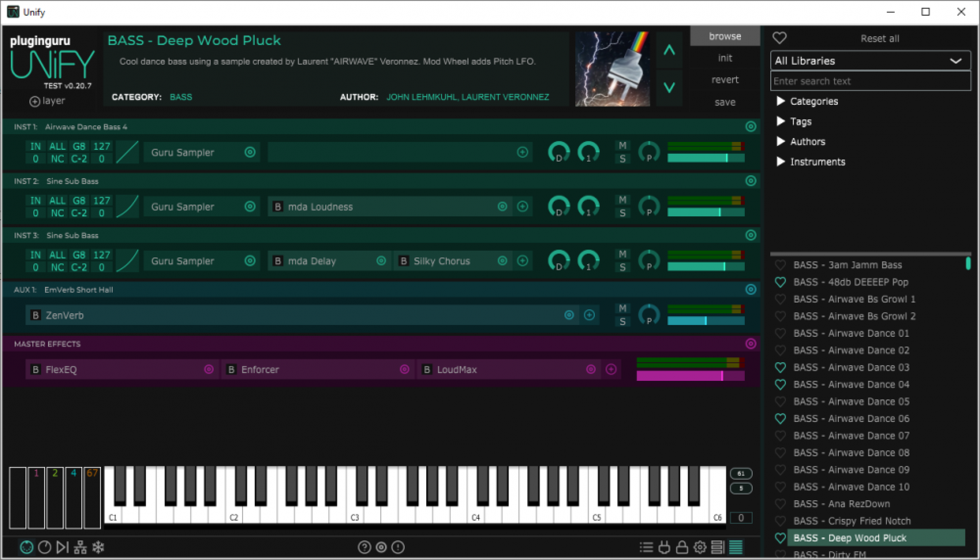Click the lock icon near the bottom right
This screenshot has width=980, height=560.
coord(682,547)
